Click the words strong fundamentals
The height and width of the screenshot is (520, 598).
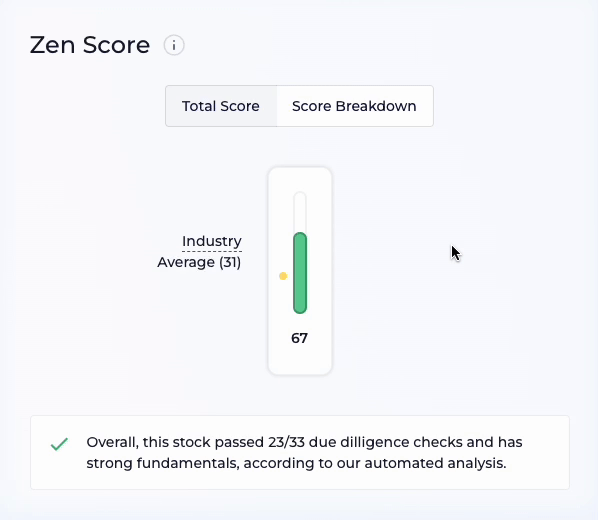(162, 463)
